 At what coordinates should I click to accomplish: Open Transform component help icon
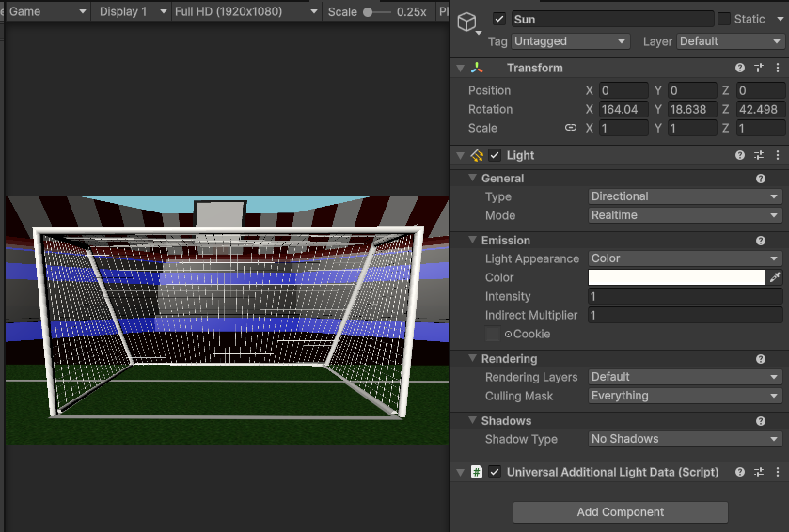pos(740,68)
